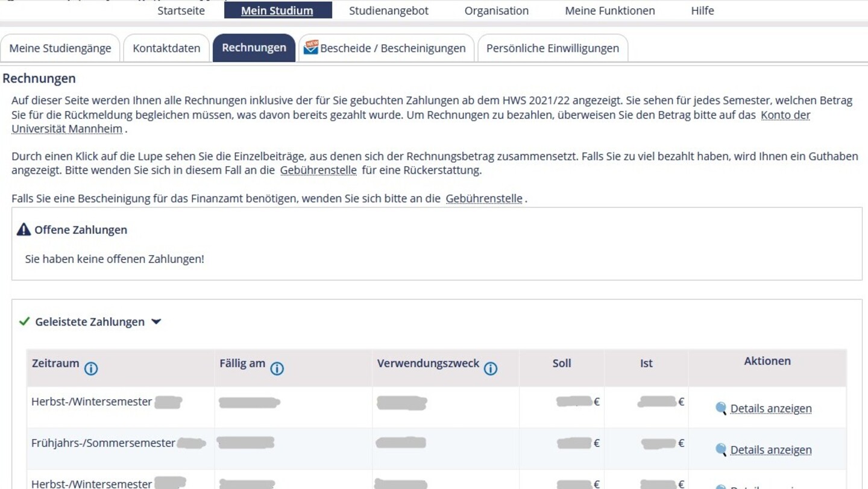
Task: Select the Frühjahrs-/Sommersemester row text
Action: 103,443
